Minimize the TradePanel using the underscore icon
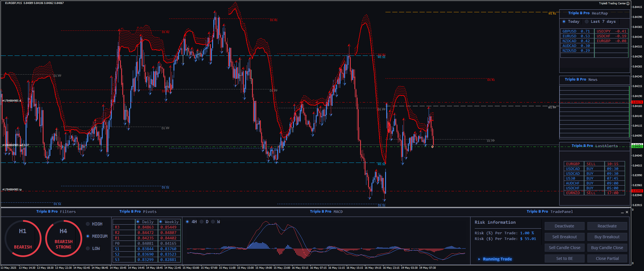Image resolution: width=644 pixels, height=271 pixels. pos(622,212)
